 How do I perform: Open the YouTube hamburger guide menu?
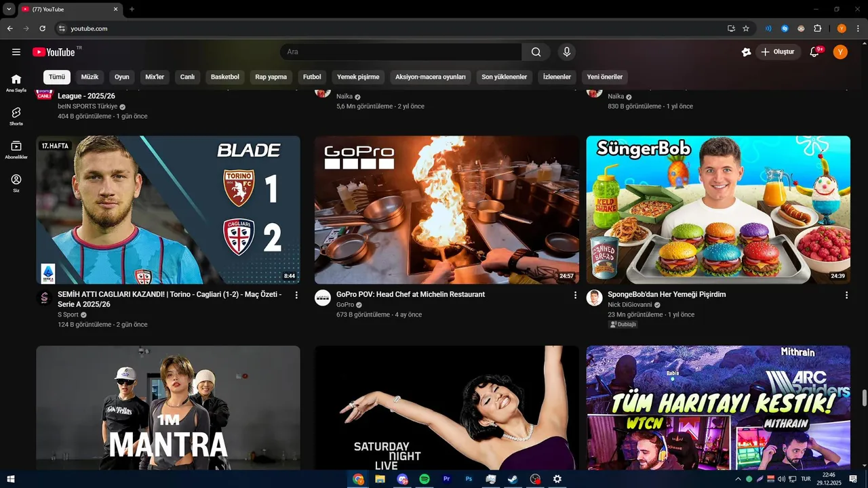pos(16,52)
